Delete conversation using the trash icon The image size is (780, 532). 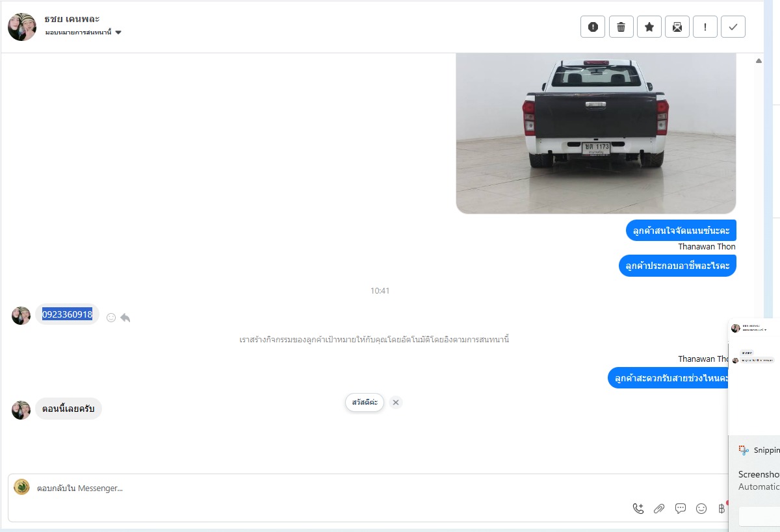pyautogui.click(x=621, y=27)
